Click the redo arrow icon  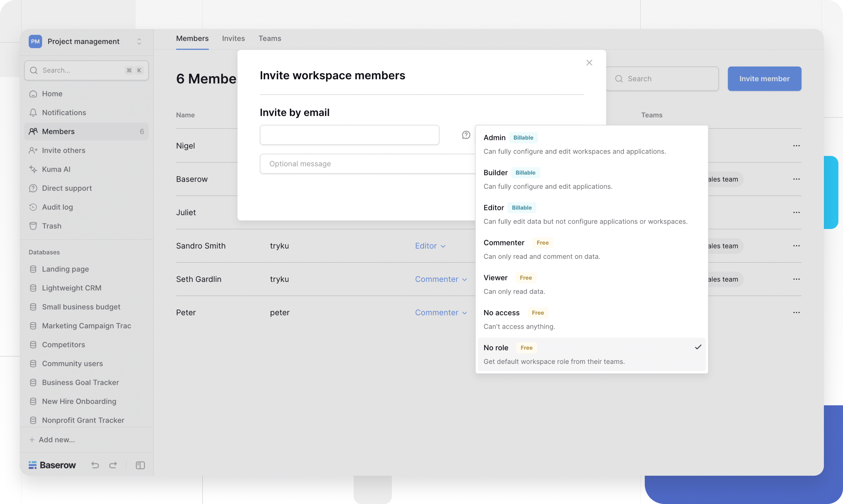[113, 465]
